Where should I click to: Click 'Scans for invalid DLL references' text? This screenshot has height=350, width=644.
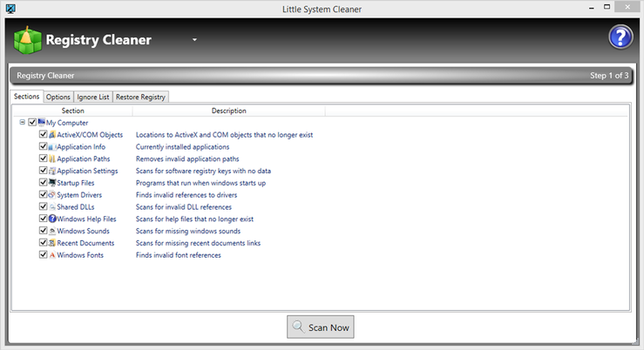coord(184,207)
